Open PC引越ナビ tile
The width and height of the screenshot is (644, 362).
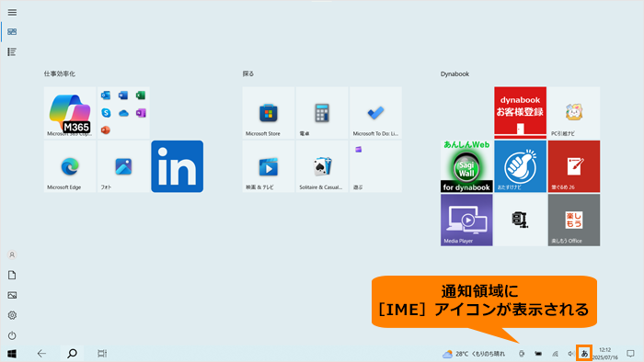(x=574, y=112)
